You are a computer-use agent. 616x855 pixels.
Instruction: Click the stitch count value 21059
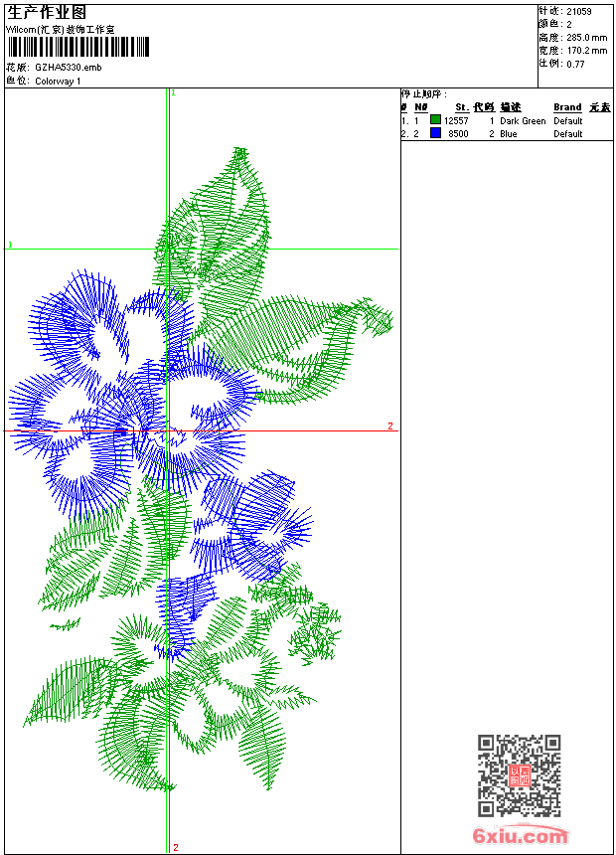[579, 12]
